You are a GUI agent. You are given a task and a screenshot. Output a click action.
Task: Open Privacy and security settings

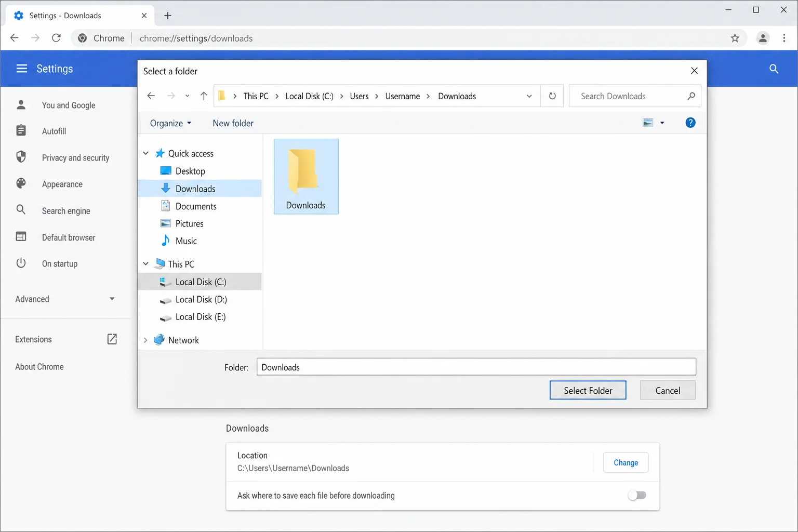(x=75, y=158)
